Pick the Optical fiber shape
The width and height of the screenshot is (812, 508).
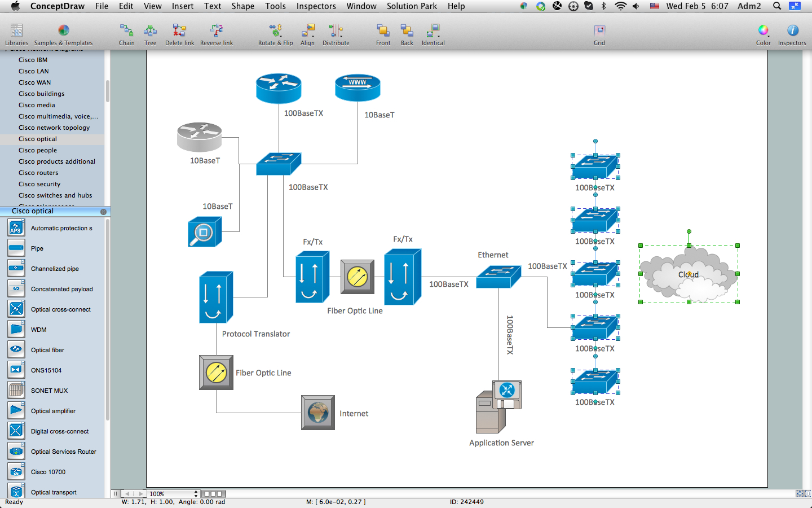(x=16, y=350)
